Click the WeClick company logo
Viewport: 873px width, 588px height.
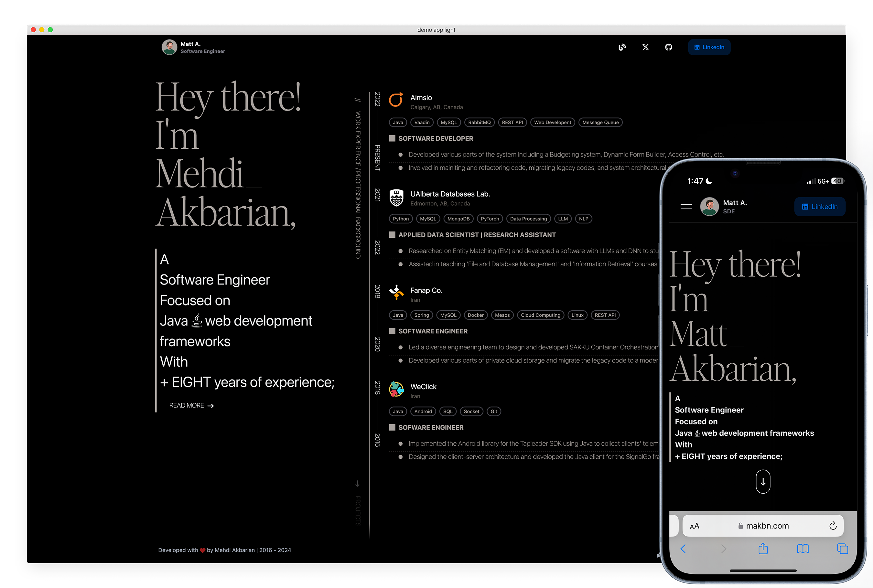396,389
